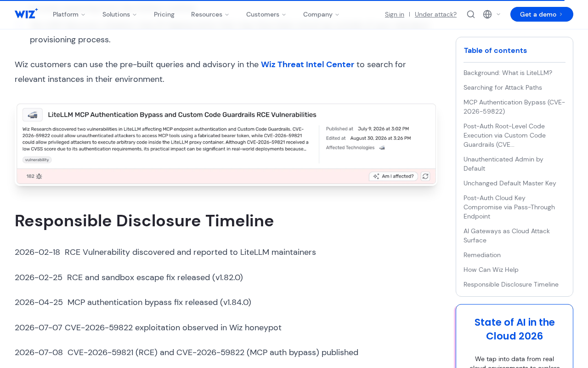
Task: Open the Wiz Threat Intel Center link
Action: [307, 64]
